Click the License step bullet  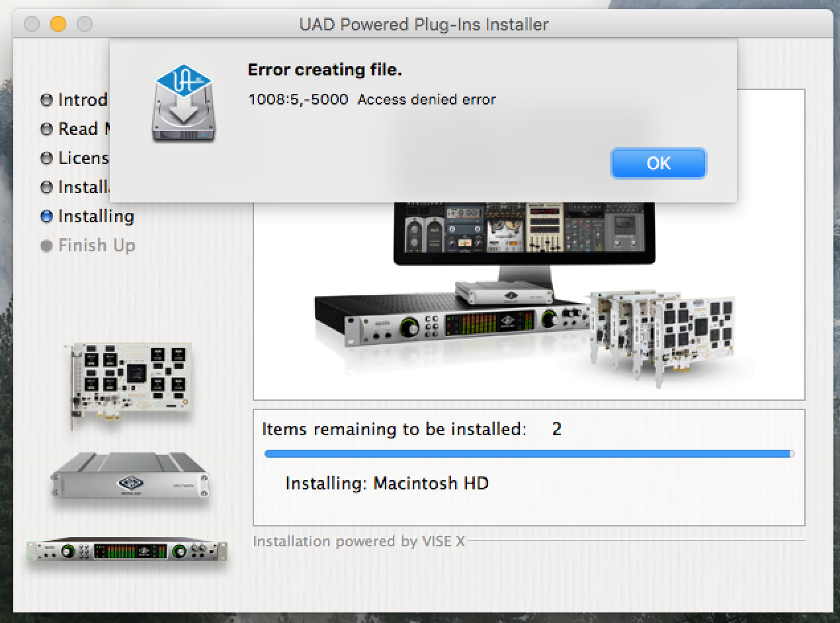(46, 158)
